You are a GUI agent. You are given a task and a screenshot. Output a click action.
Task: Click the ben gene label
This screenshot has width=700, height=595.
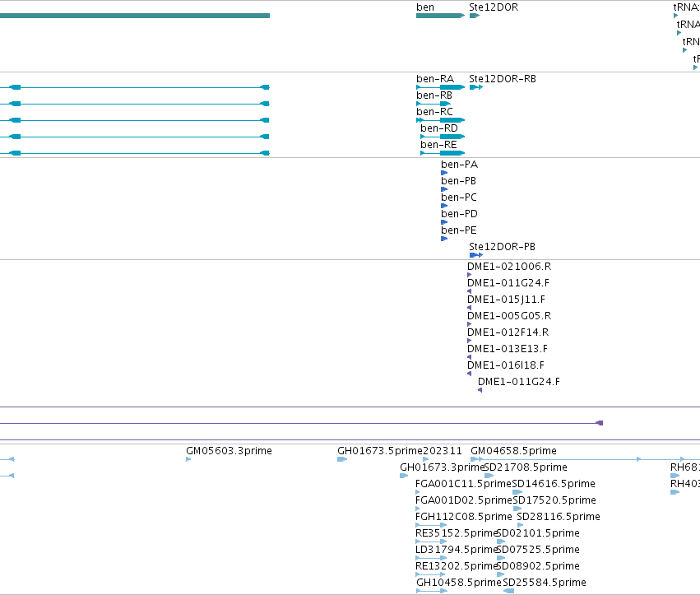pos(425,7)
